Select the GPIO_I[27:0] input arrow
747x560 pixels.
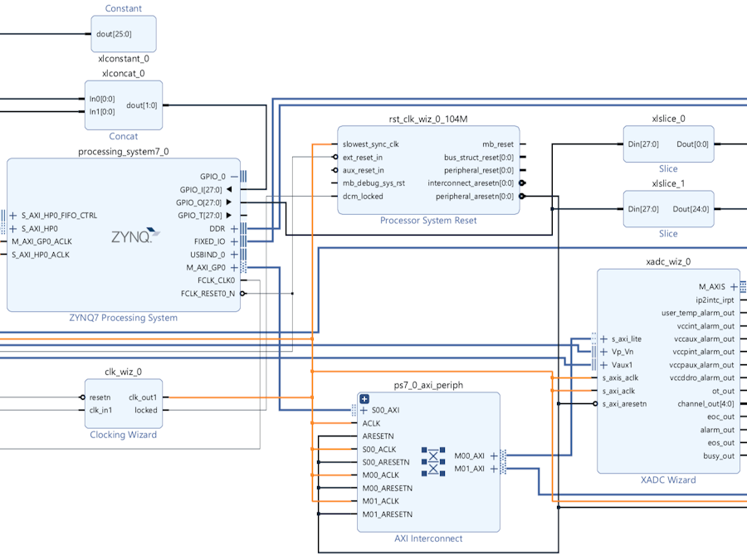(x=229, y=189)
